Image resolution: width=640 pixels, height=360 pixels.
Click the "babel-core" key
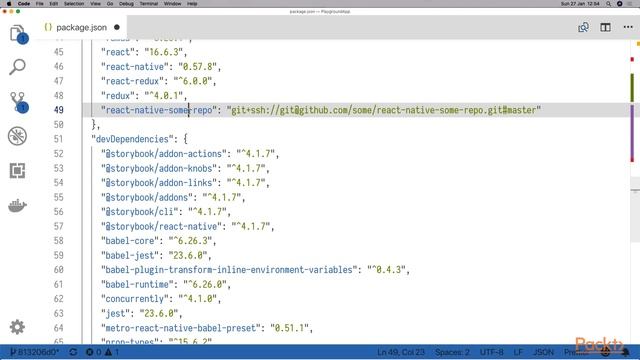(130, 241)
